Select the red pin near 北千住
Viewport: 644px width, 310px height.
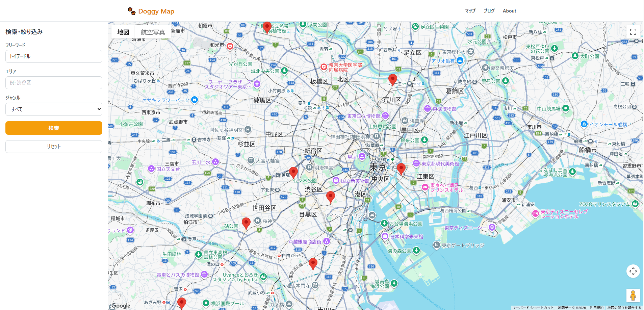[392, 80]
